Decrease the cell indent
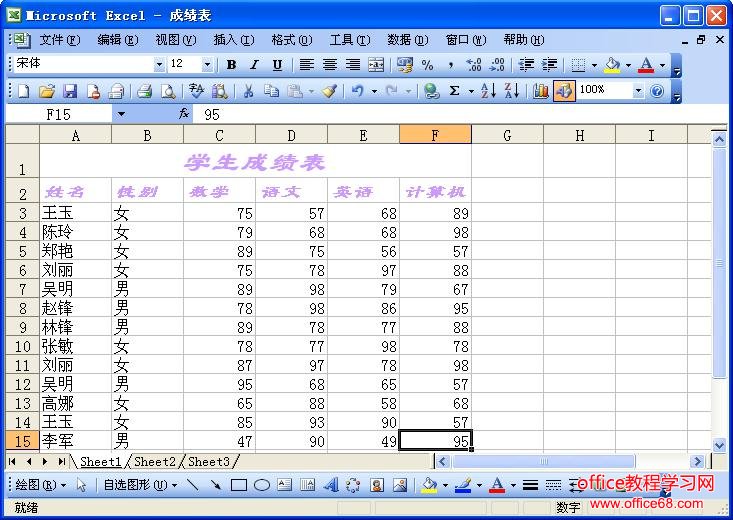The width and height of the screenshot is (733, 520). point(526,65)
